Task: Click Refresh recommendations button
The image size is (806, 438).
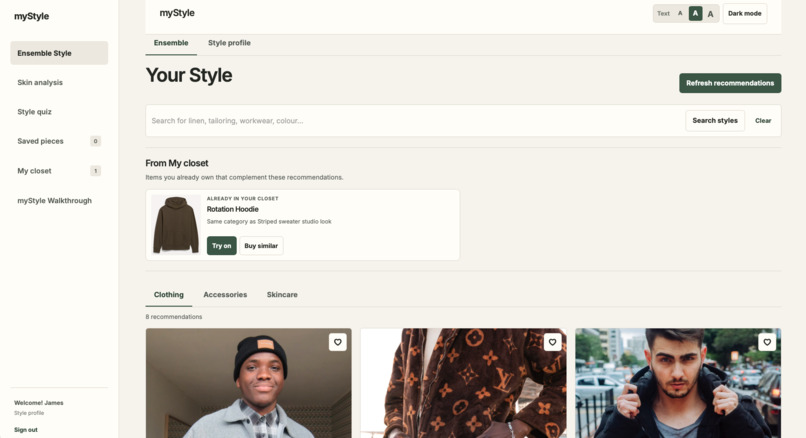Action: pyautogui.click(x=730, y=83)
